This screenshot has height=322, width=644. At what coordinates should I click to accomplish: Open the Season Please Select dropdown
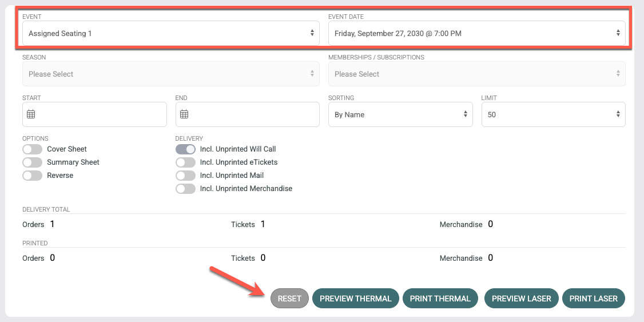171,74
